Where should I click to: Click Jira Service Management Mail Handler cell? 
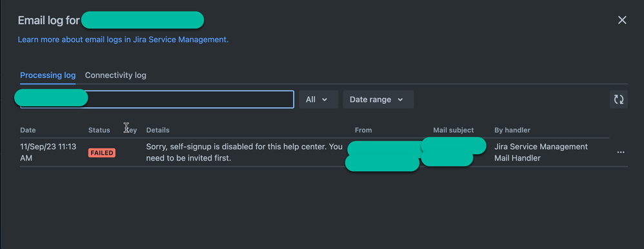point(541,152)
